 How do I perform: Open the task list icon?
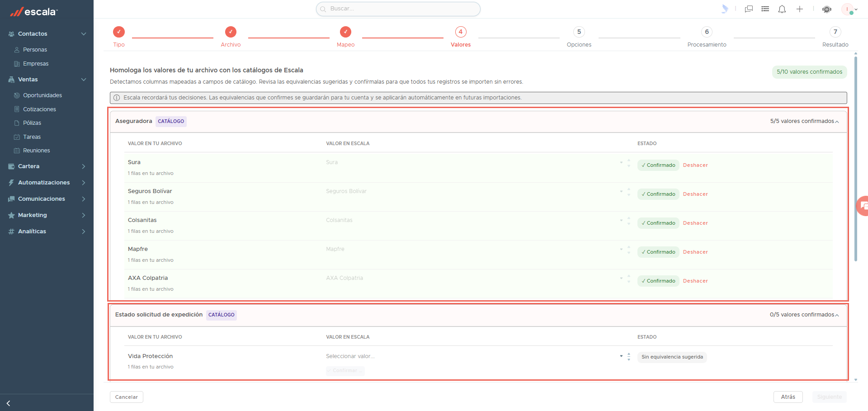765,9
